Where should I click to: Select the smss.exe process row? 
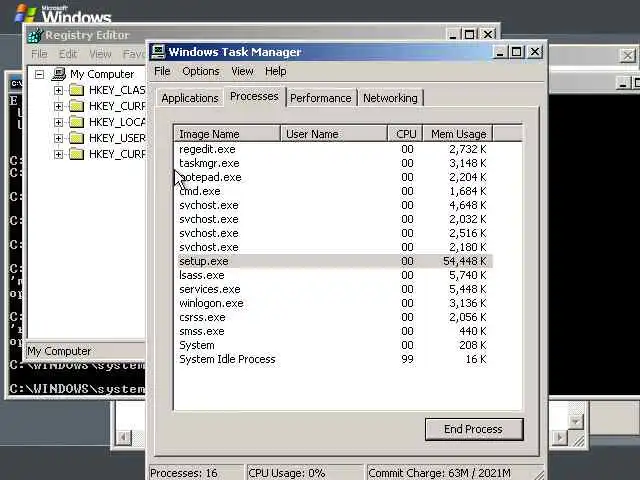tap(333, 331)
